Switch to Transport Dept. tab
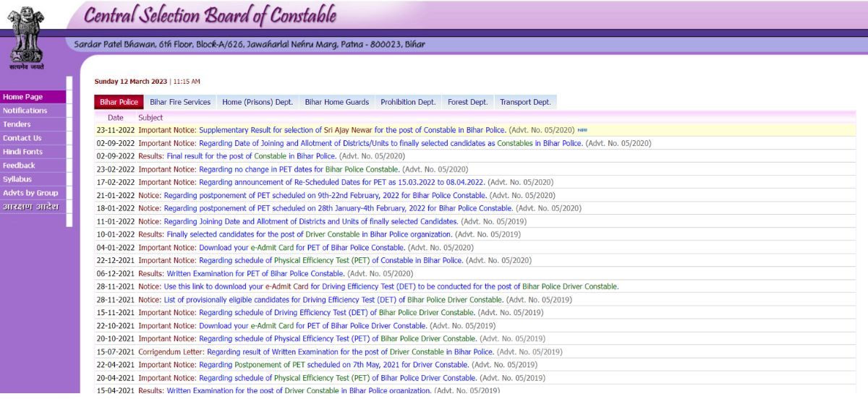 525,102
